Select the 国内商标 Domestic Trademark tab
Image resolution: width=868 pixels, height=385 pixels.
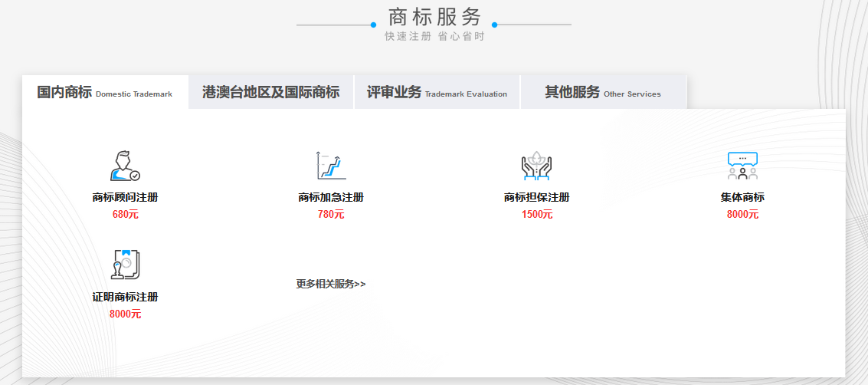(x=105, y=93)
